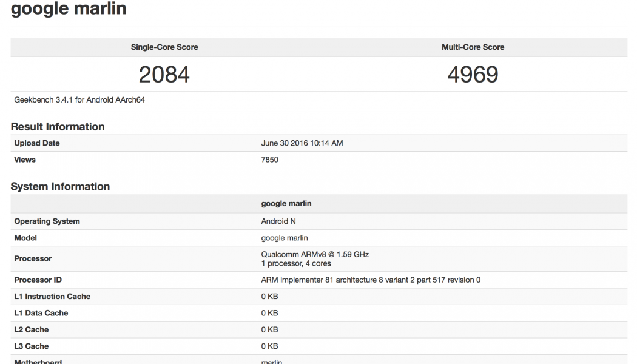Select the Operating System row label

pyautogui.click(x=47, y=221)
